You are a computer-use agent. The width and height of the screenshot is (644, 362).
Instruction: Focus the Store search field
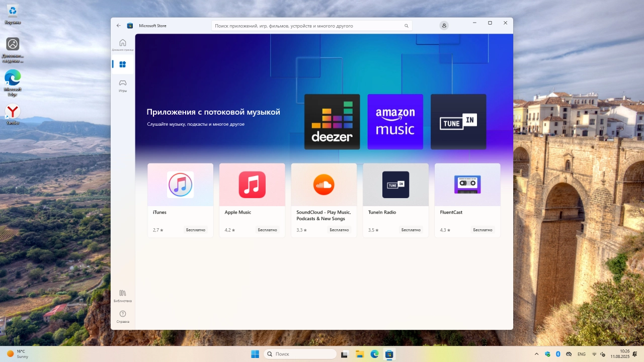tap(311, 26)
